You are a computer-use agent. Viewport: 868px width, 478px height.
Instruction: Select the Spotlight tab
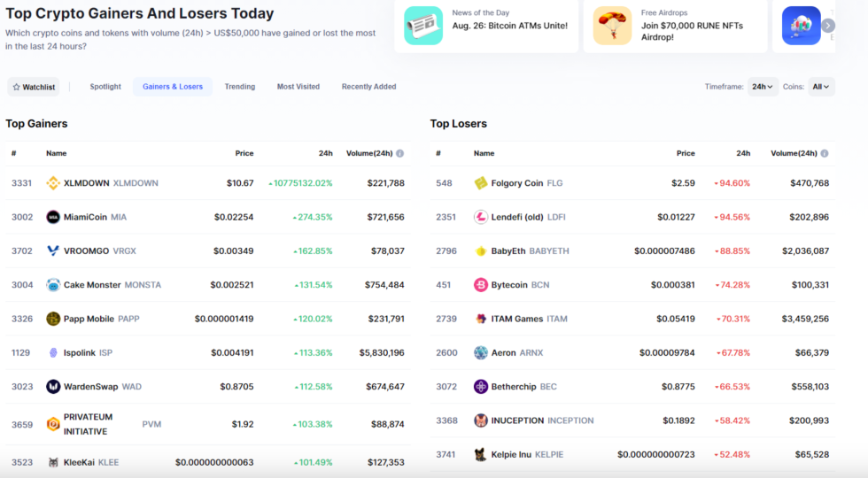pos(105,87)
